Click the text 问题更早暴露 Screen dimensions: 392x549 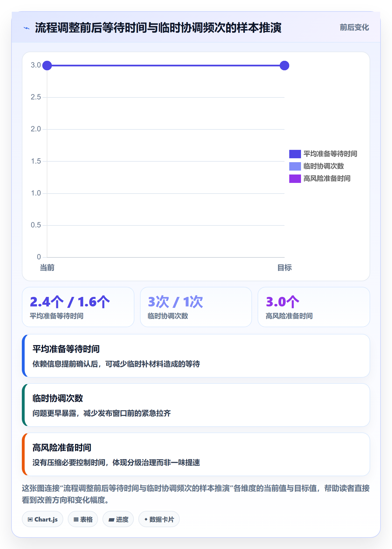(54, 413)
